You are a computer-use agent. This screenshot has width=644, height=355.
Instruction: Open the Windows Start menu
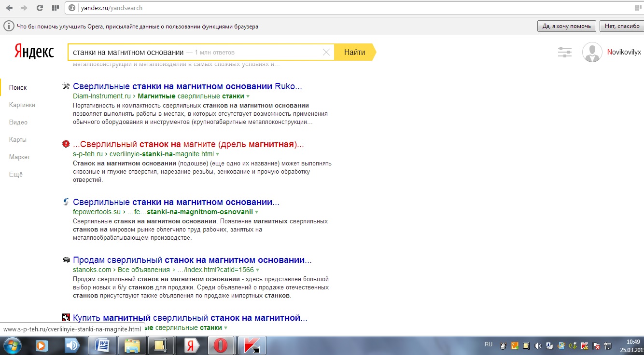tap(12, 345)
